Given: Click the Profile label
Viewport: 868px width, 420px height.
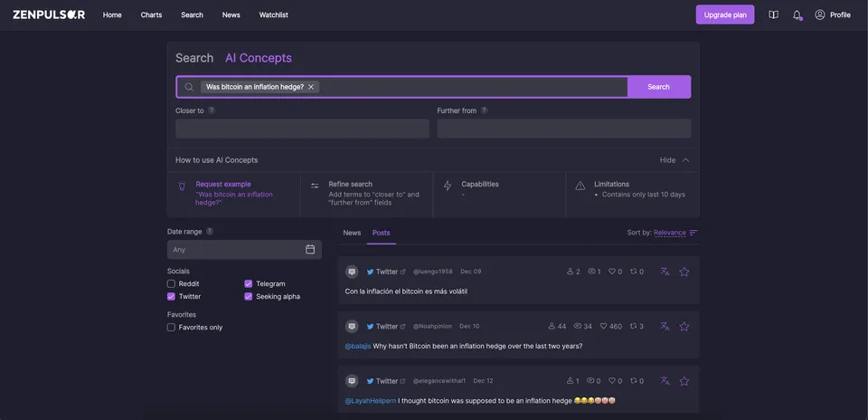Looking at the screenshot, I should 840,15.
